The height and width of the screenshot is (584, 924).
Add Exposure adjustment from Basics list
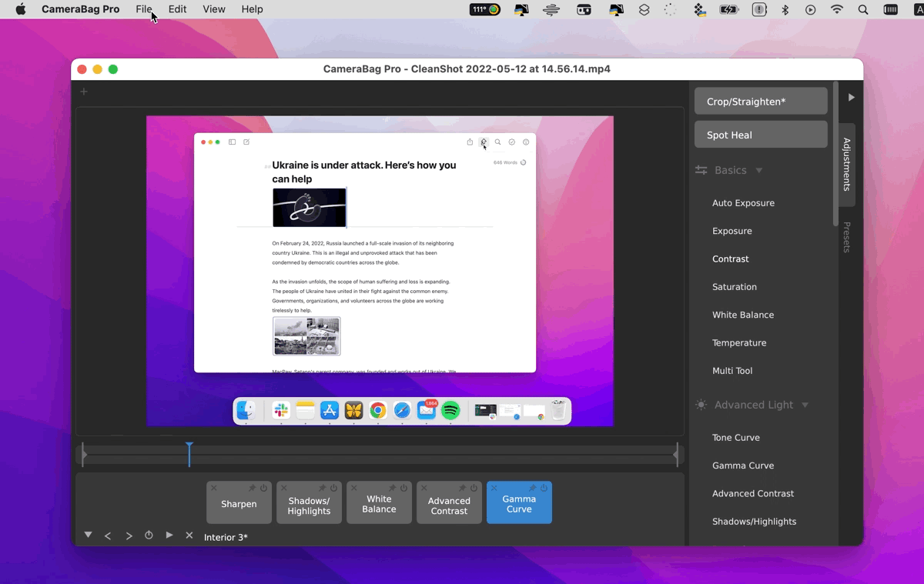tap(731, 231)
